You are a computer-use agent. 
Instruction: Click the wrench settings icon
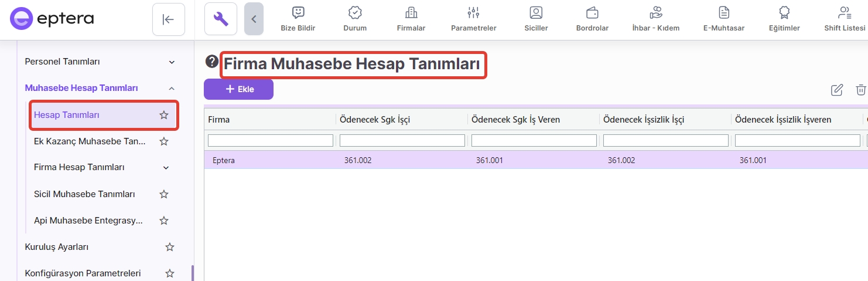(220, 19)
